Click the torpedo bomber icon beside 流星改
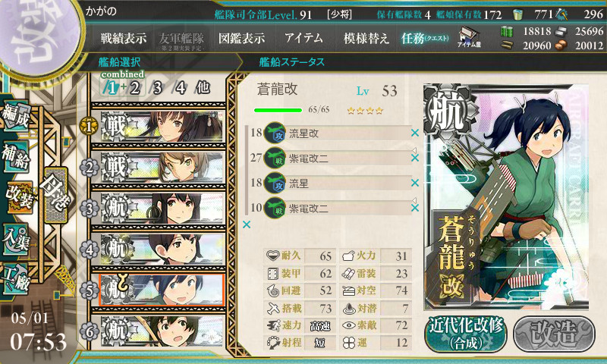Image resolution: width=607 pixels, height=364 pixels. [275, 133]
